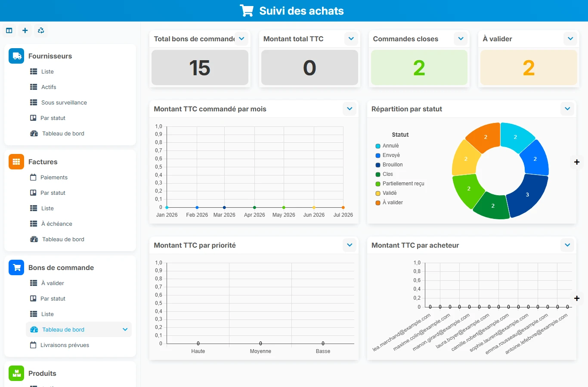Screen dimensions: 588x387
Task: Click the kanban icon of Par statut under Factures
Action: [33, 193]
